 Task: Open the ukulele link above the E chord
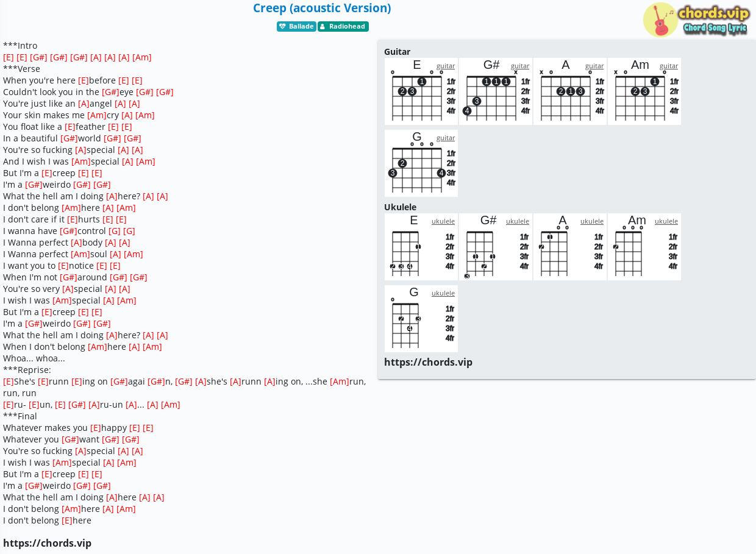443,221
